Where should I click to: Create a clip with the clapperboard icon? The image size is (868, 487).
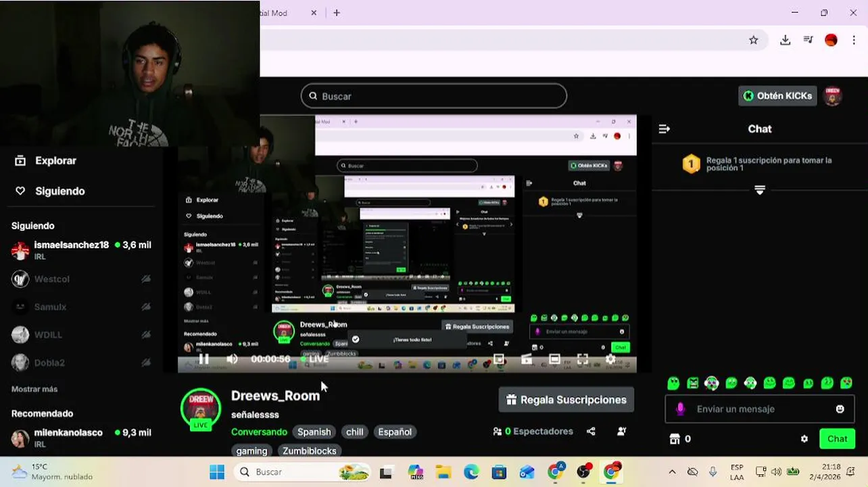(x=527, y=359)
